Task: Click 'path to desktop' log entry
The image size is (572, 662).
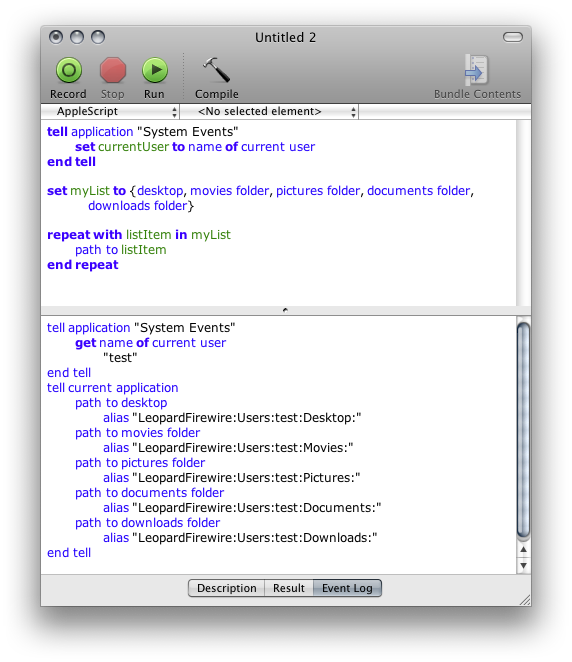Action: [121, 403]
